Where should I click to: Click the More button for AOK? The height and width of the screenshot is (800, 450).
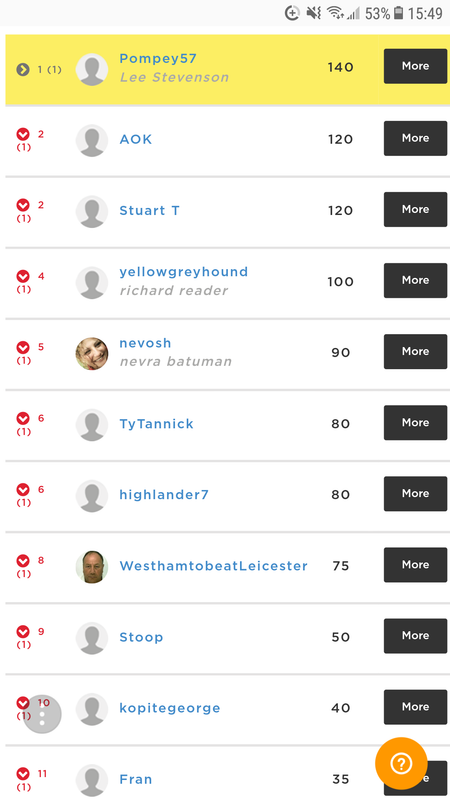(415, 138)
